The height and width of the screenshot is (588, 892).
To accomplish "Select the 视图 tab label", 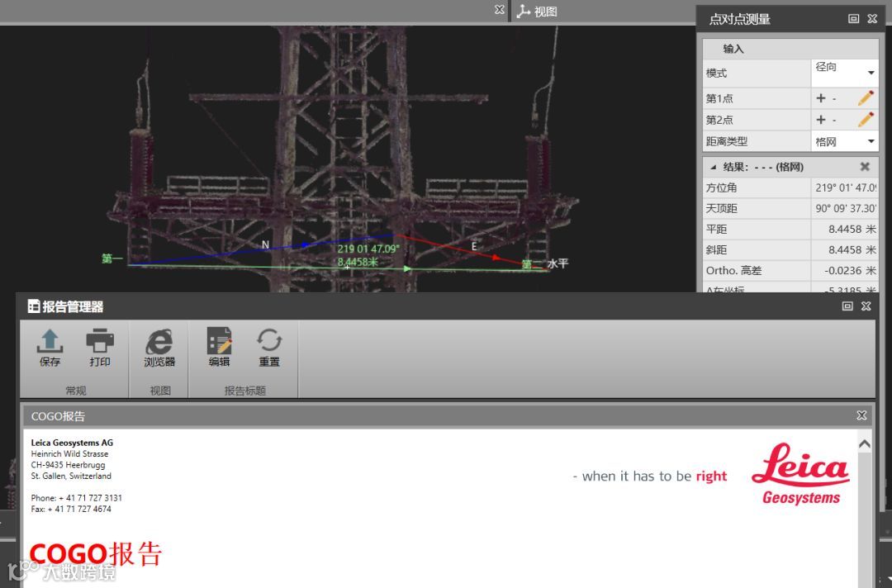I will (546, 12).
